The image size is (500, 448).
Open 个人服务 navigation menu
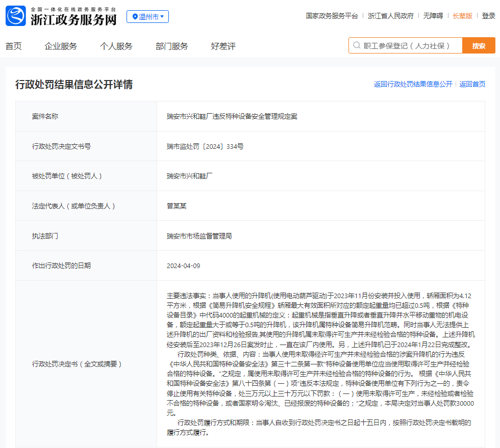(x=116, y=46)
